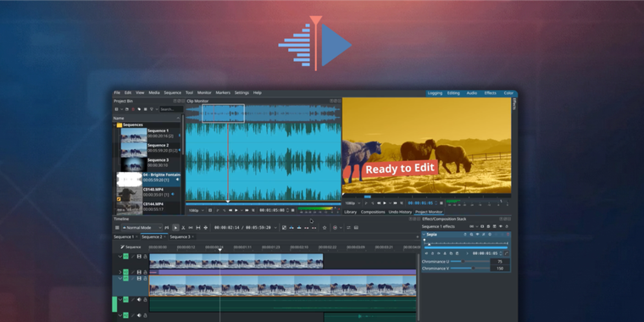Mute the first audio track A1
644x322 pixels.
click(139, 300)
